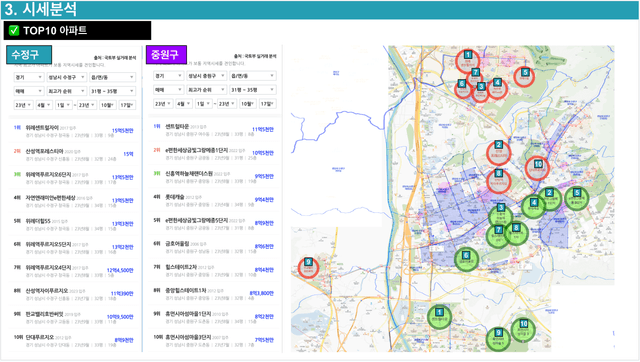Open 최고가 순위 sort dropdown in 수정구 panel
The image size is (640, 362).
(x=67, y=91)
